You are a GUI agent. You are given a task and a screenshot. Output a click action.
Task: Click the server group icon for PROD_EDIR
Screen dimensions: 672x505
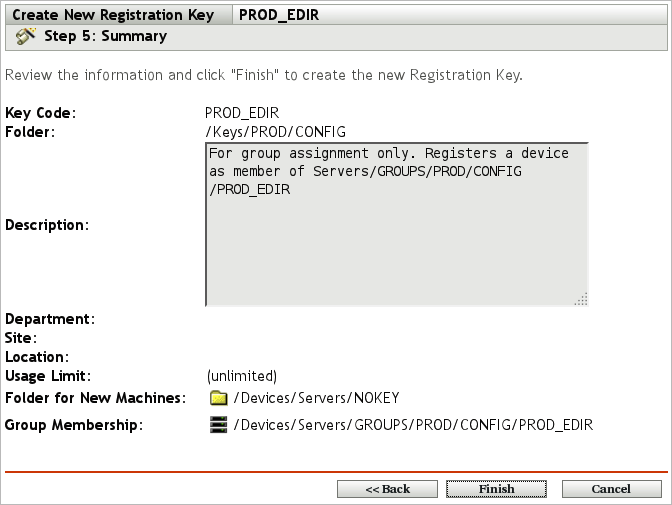[x=218, y=425]
